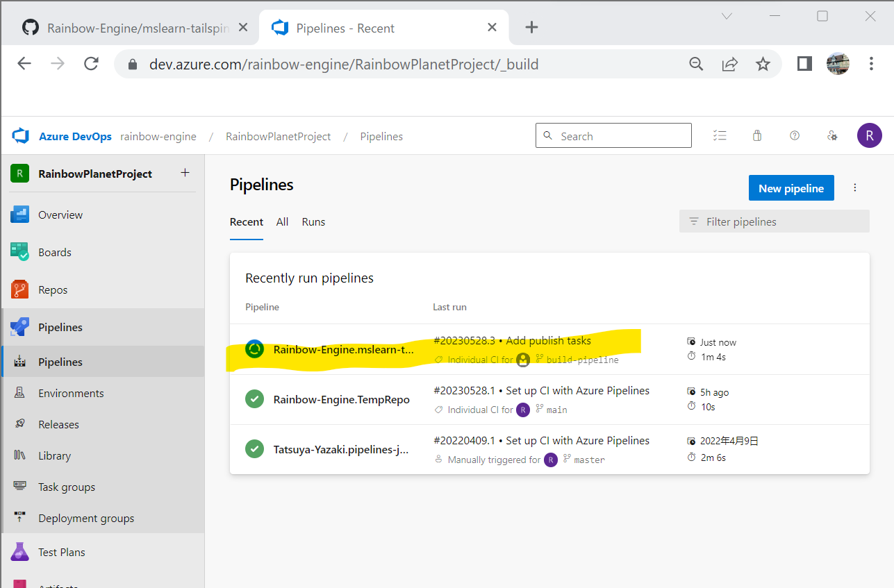894x588 pixels.
Task: Click the New pipeline button
Action: (x=791, y=188)
